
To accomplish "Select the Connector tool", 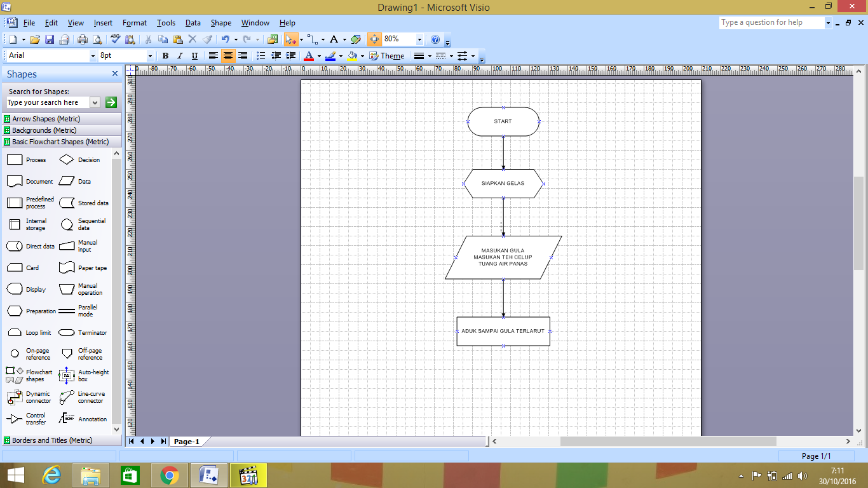I will (311, 39).
